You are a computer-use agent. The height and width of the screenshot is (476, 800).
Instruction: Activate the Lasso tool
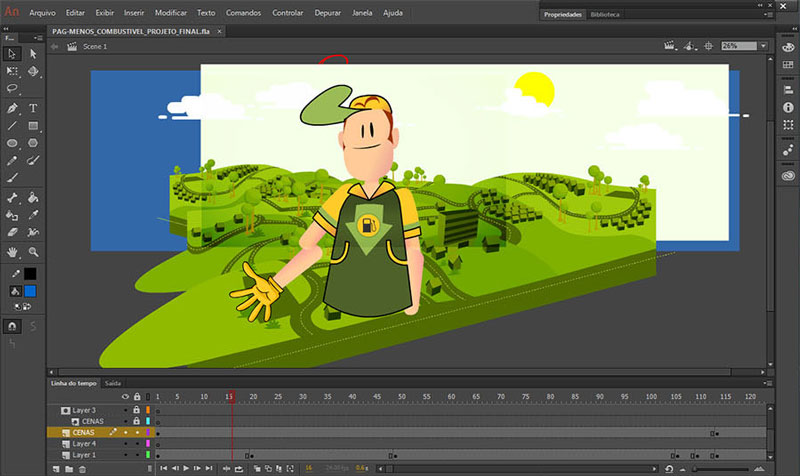click(x=12, y=89)
